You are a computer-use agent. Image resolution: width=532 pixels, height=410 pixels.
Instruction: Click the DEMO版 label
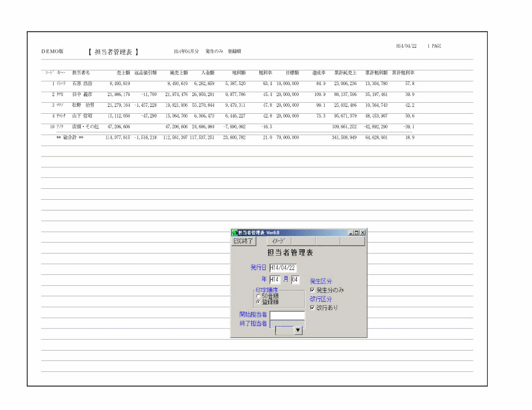tap(53, 52)
